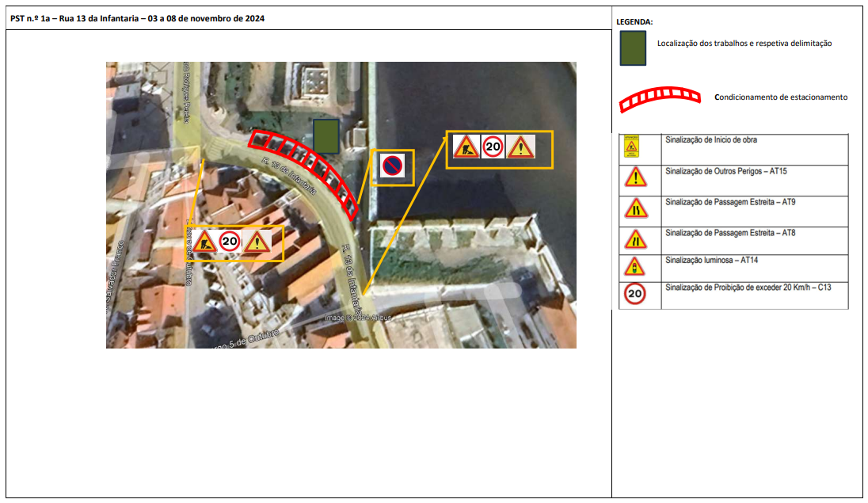Click the green work-location swatch in legend
Screen dimensions: 868x503
point(633,48)
